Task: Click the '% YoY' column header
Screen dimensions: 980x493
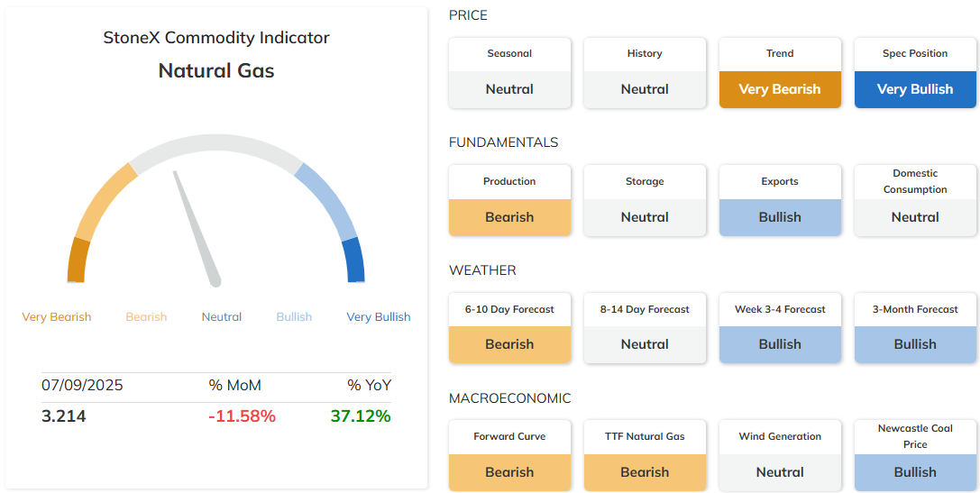Action: tap(370, 385)
